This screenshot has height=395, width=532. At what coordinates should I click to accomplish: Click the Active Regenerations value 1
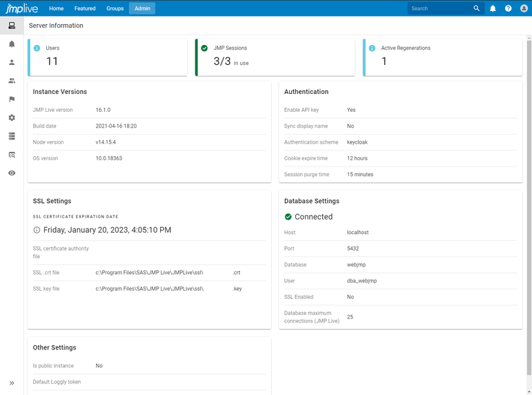point(384,61)
